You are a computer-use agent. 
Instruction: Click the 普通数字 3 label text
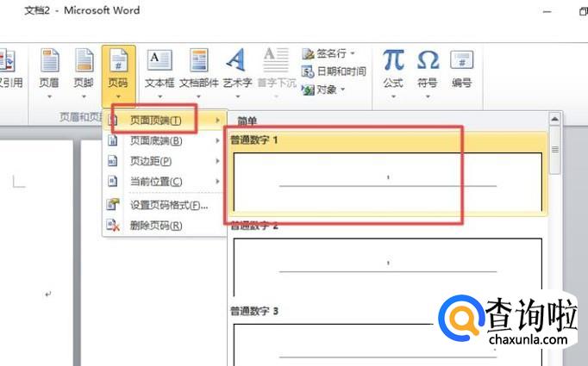[x=254, y=311]
